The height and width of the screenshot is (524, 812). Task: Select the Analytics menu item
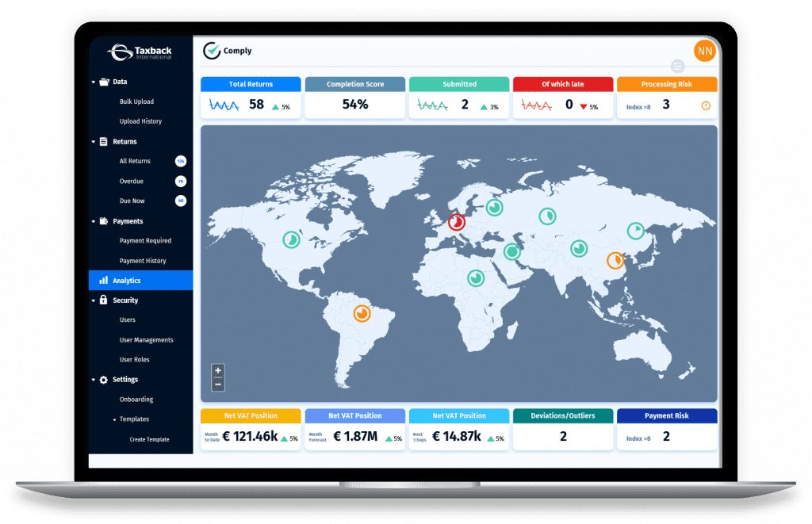141,280
